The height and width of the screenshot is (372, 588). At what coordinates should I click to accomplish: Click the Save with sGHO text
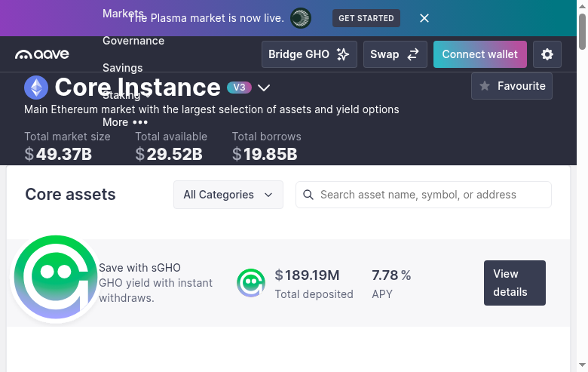tap(139, 268)
